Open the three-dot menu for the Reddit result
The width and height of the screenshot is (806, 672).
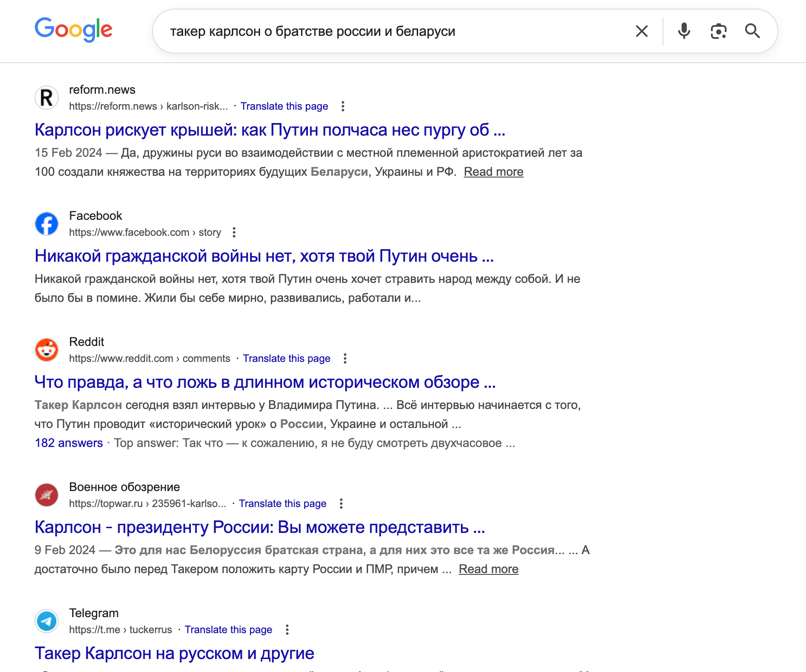click(345, 358)
